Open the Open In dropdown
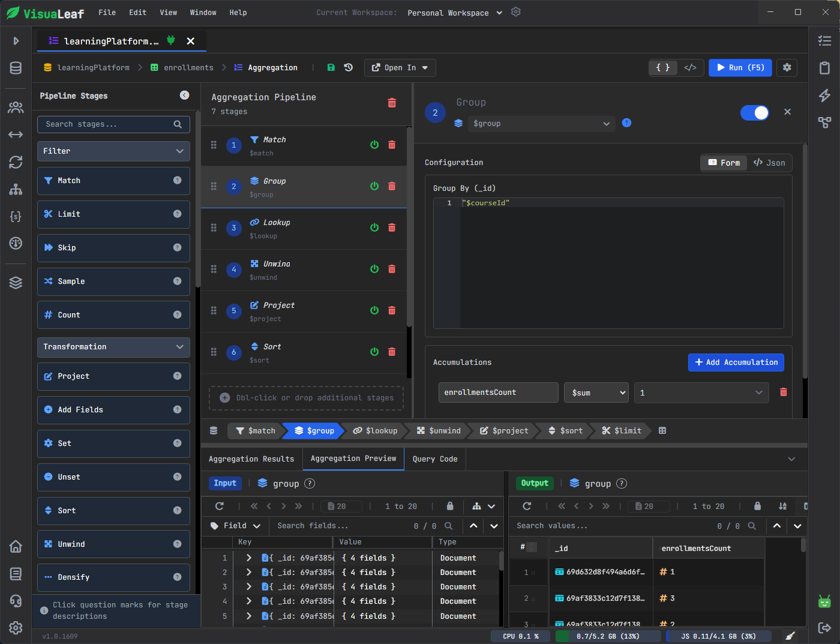840x644 pixels. [x=400, y=68]
